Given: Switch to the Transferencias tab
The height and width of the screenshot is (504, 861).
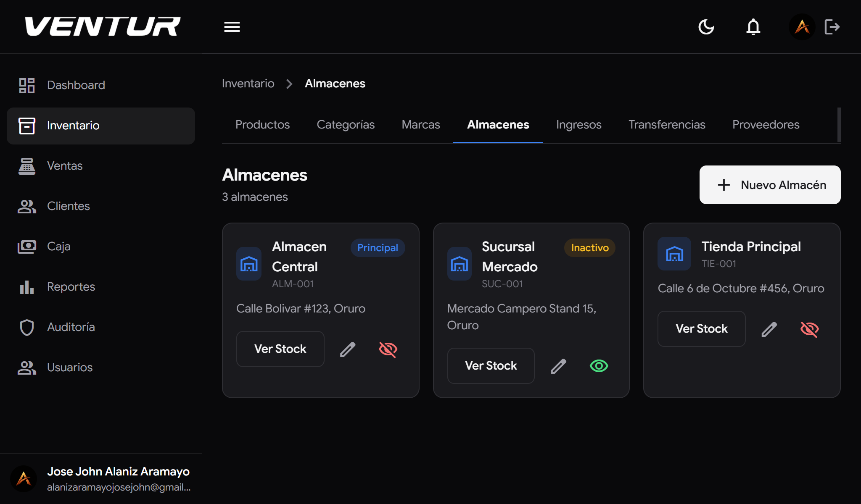Looking at the screenshot, I should 667,125.
